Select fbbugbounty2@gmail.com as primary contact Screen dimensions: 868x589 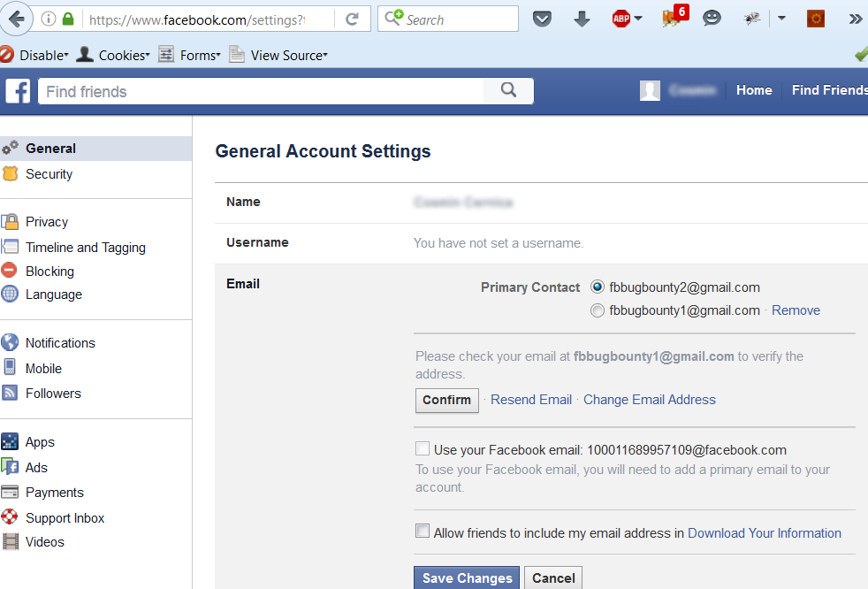click(x=598, y=287)
